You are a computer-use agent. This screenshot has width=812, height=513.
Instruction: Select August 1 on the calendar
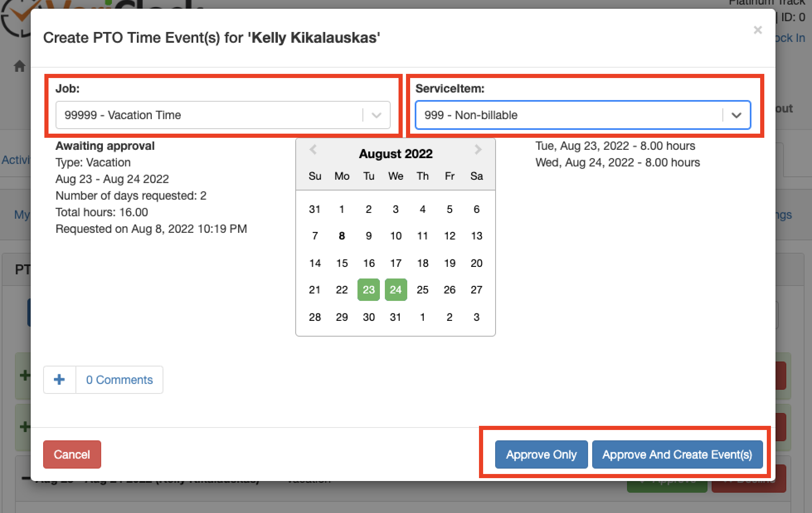pos(342,209)
